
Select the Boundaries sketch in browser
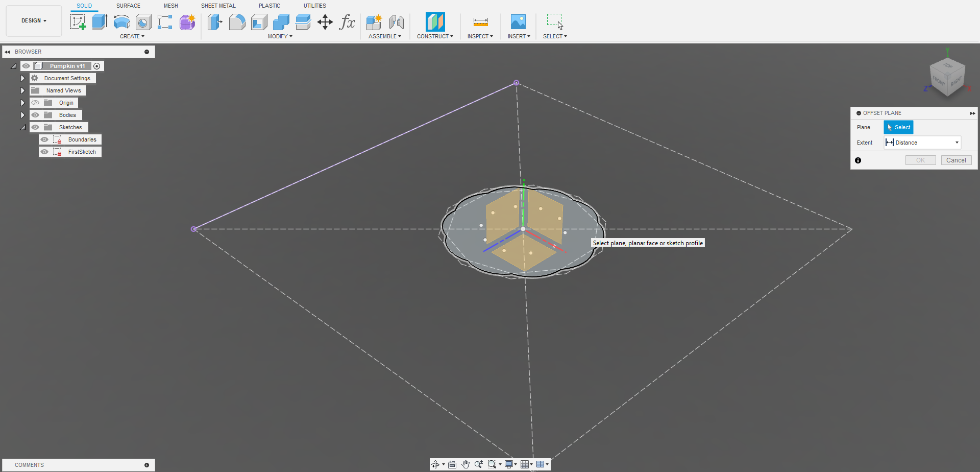click(x=82, y=139)
